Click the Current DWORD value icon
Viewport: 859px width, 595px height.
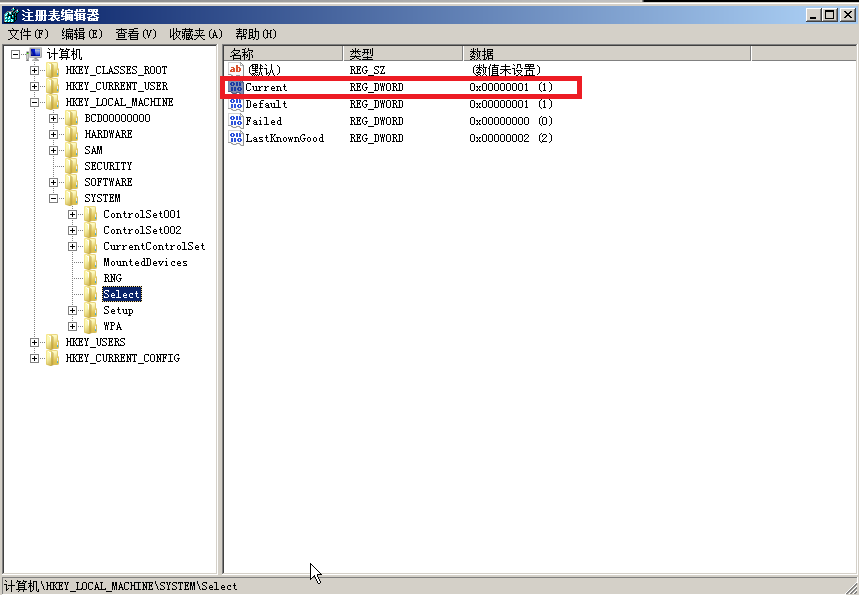236,88
